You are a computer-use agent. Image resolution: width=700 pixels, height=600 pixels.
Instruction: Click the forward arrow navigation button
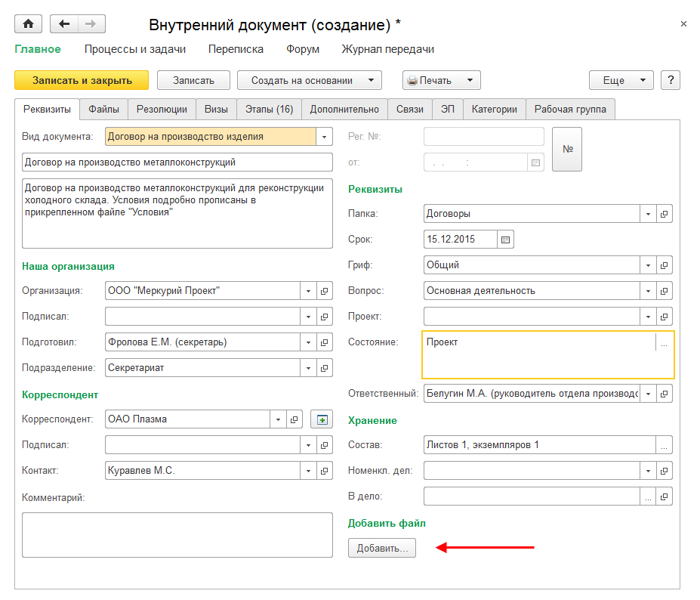pos(91,24)
